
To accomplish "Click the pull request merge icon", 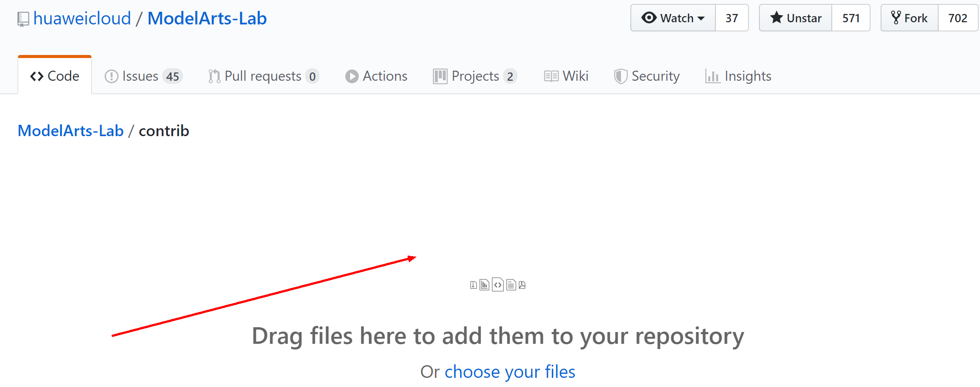I will (x=214, y=76).
